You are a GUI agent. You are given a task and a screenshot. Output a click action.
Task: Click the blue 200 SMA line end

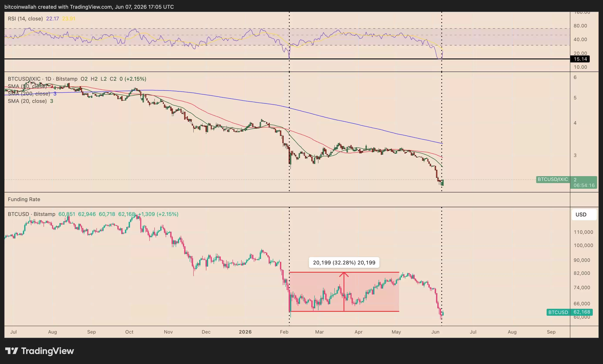click(x=441, y=143)
